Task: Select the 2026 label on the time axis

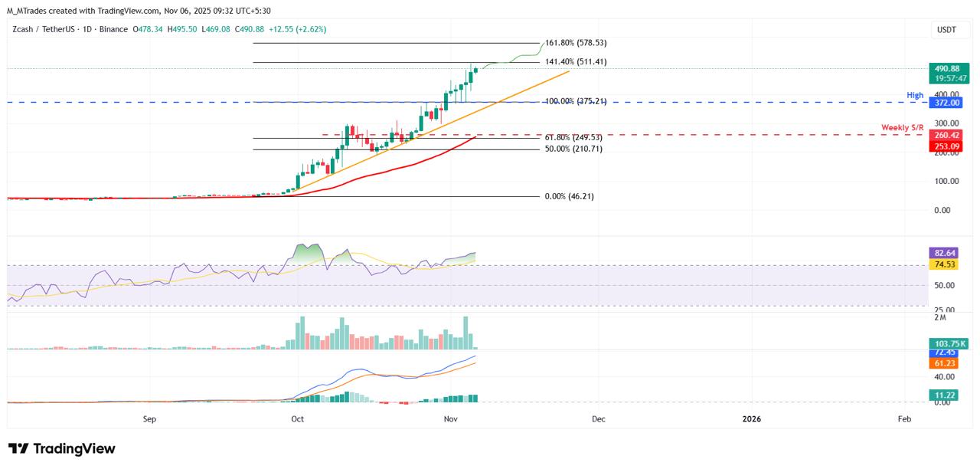Action: [751, 419]
